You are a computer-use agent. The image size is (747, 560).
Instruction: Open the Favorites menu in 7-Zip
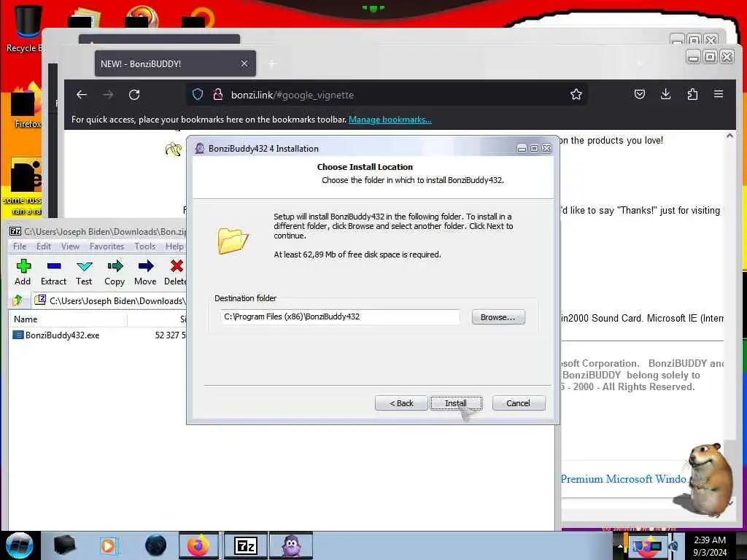(107, 246)
